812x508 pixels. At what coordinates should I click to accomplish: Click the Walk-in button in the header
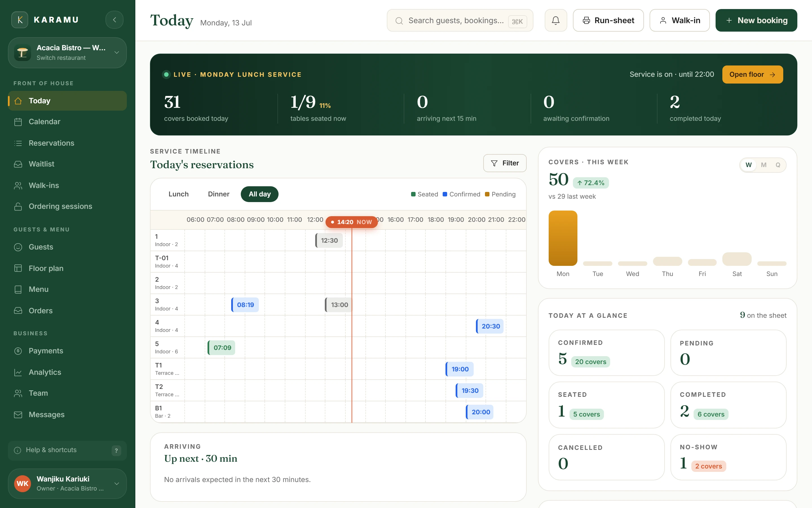(x=679, y=21)
